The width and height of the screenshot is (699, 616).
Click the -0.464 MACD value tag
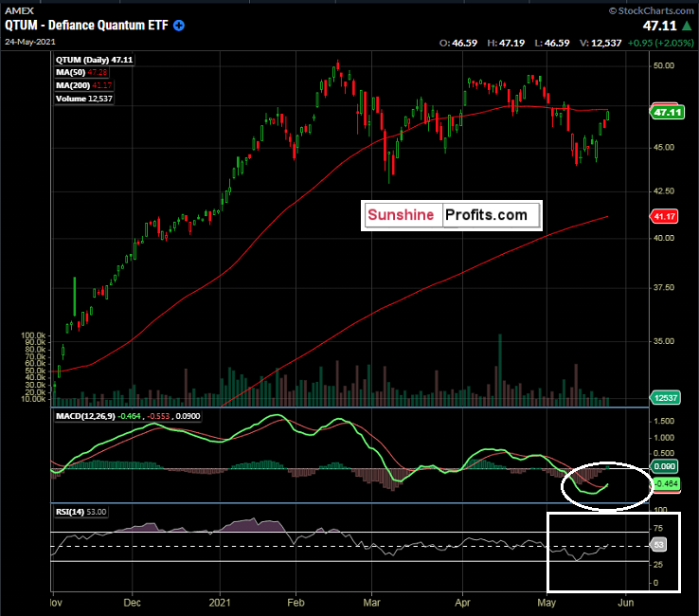pos(666,483)
